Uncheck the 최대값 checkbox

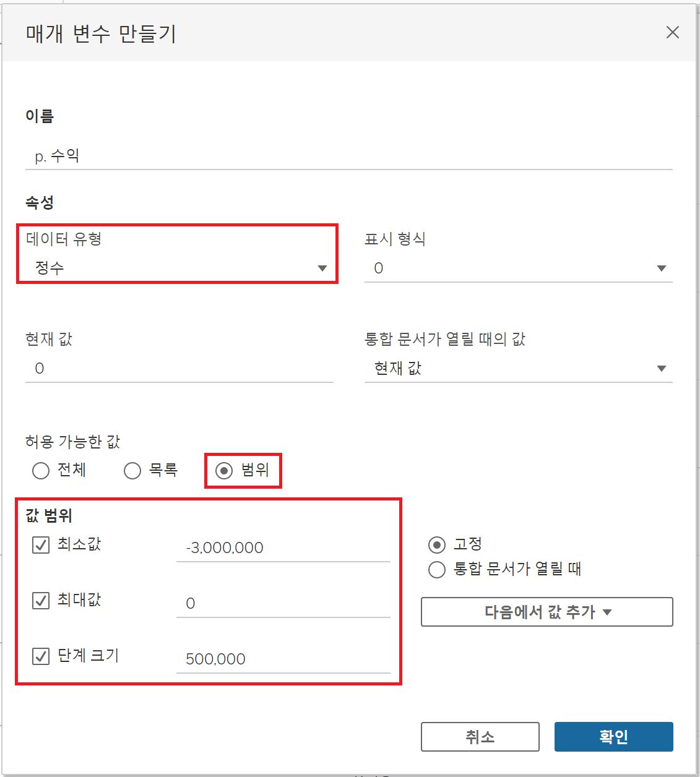tap(41, 601)
